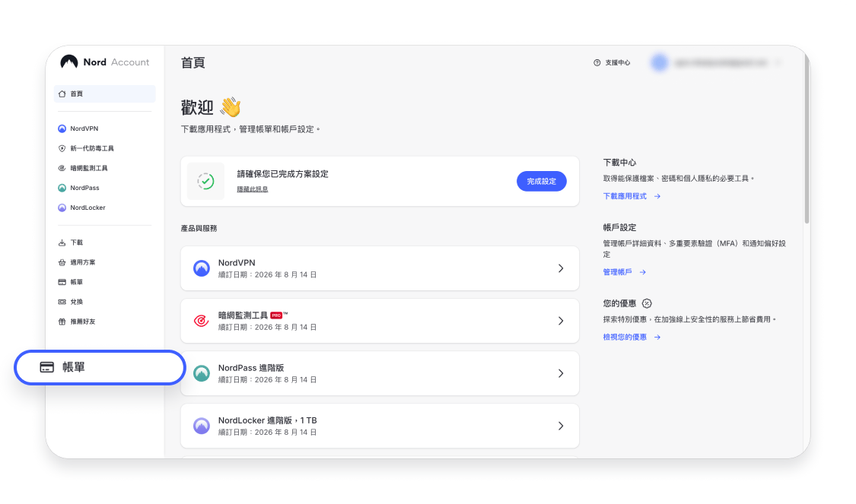Open 新一代防毒工具 shield icon in sidebar

(62, 148)
